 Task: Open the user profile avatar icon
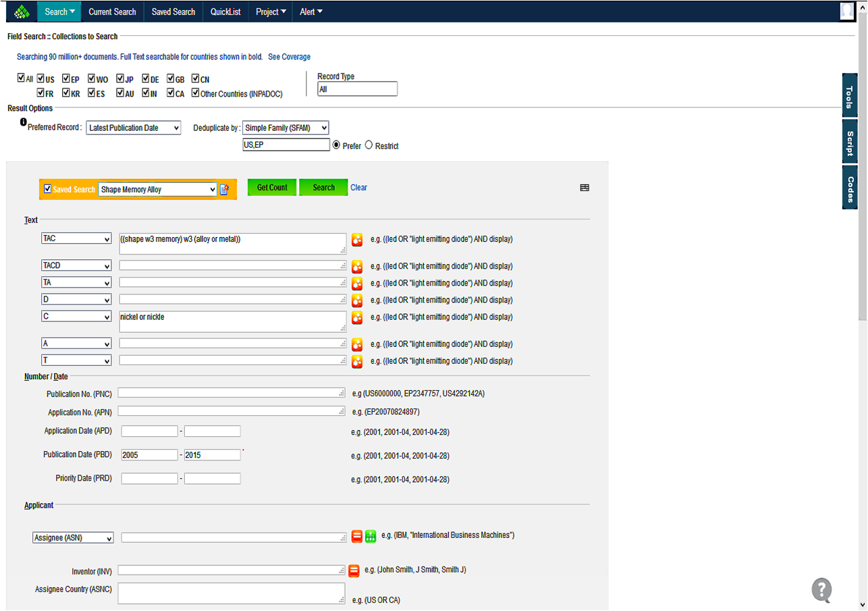pyautogui.click(x=846, y=11)
